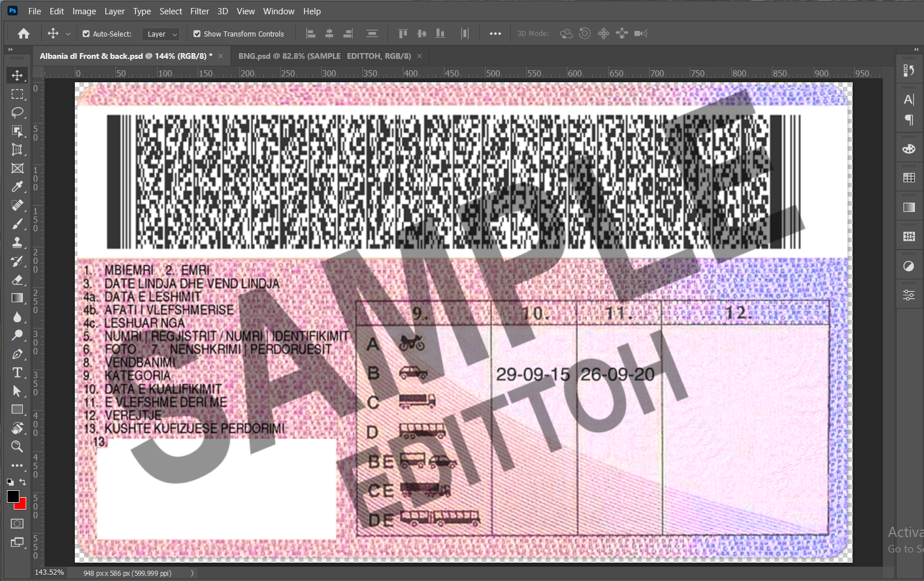The height and width of the screenshot is (581, 924).
Task: Select the Blur tool
Action: click(17, 316)
